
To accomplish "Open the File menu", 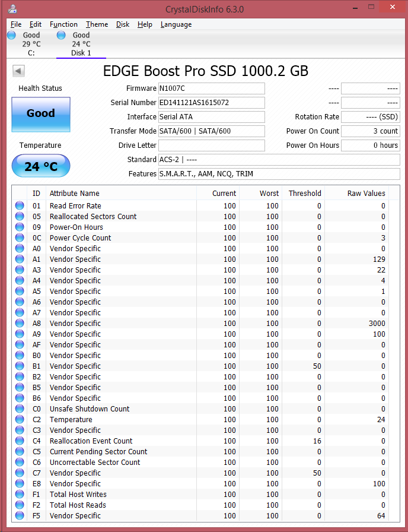I will click(x=16, y=24).
